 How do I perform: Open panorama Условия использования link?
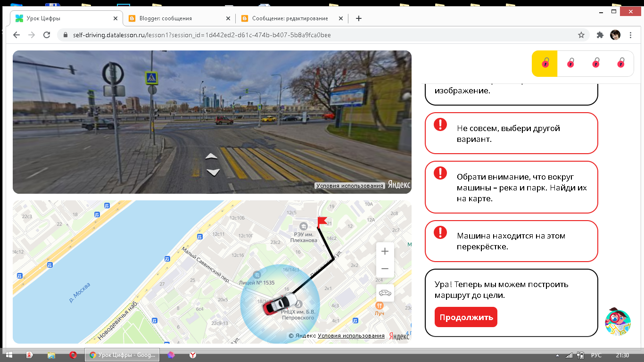point(350,186)
